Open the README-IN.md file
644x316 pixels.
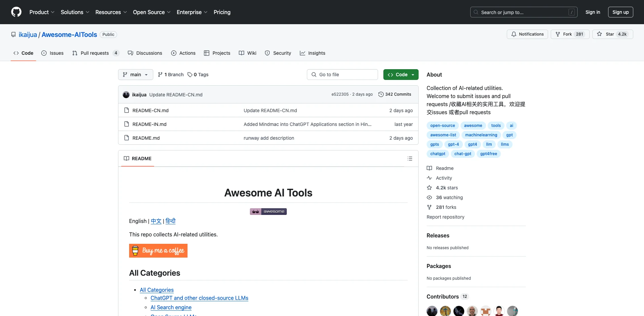pyautogui.click(x=149, y=124)
